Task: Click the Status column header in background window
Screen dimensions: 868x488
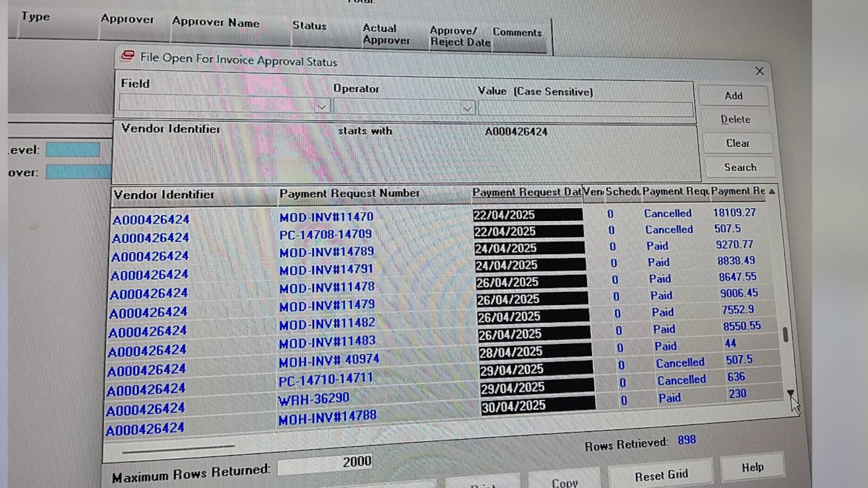Action: [x=309, y=26]
